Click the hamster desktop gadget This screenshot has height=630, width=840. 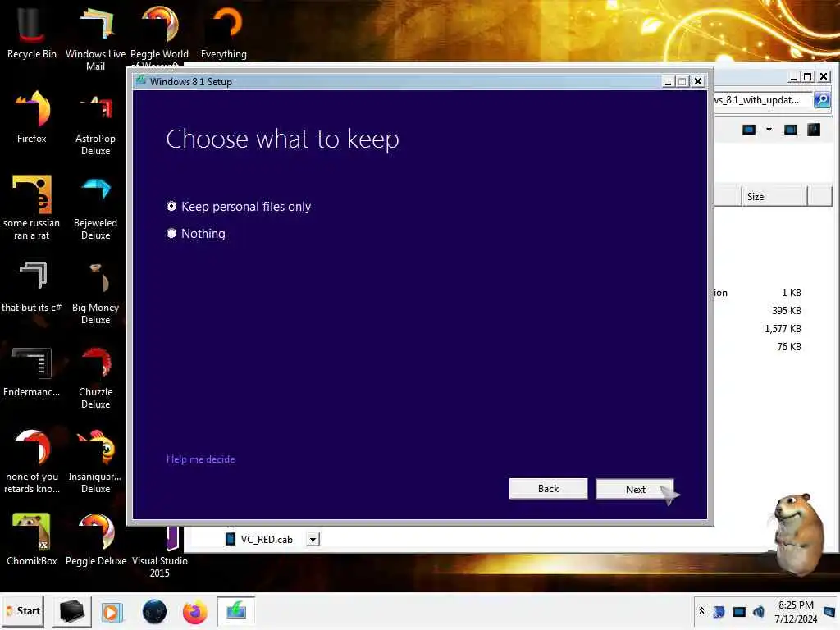pyautogui.click(x=797, y=534)
